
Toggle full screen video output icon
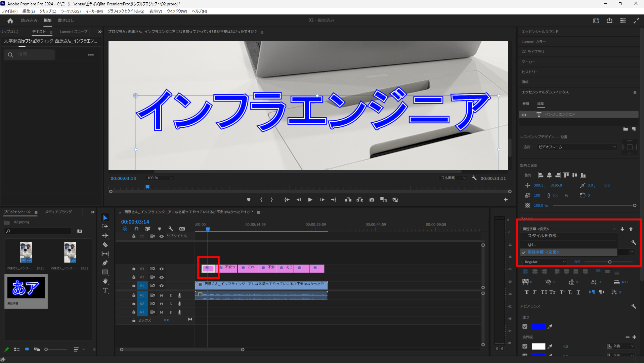tap(636, 21)
